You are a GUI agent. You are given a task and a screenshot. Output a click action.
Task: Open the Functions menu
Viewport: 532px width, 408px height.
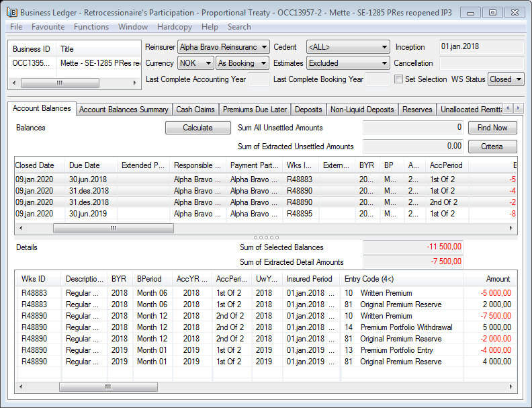click(91, 27)
